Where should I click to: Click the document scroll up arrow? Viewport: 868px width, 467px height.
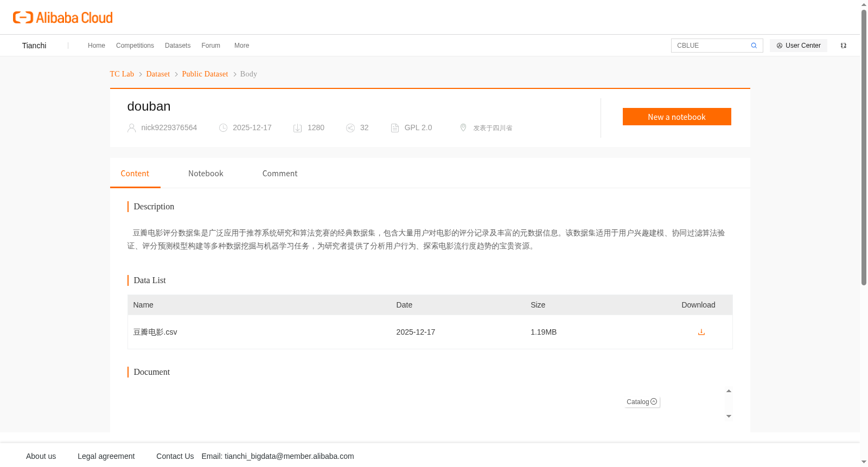pyautogui.click(x=729, y=391)
